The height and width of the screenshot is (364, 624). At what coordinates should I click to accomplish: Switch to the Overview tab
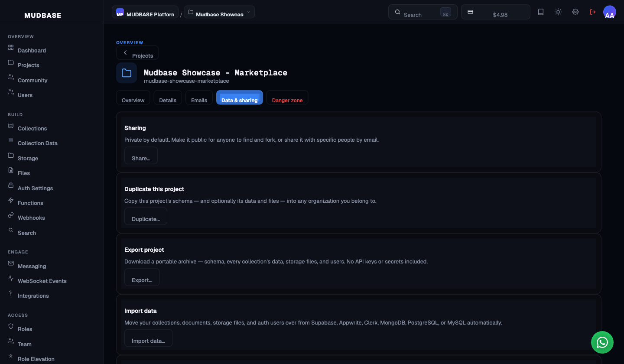coord(133,97)
